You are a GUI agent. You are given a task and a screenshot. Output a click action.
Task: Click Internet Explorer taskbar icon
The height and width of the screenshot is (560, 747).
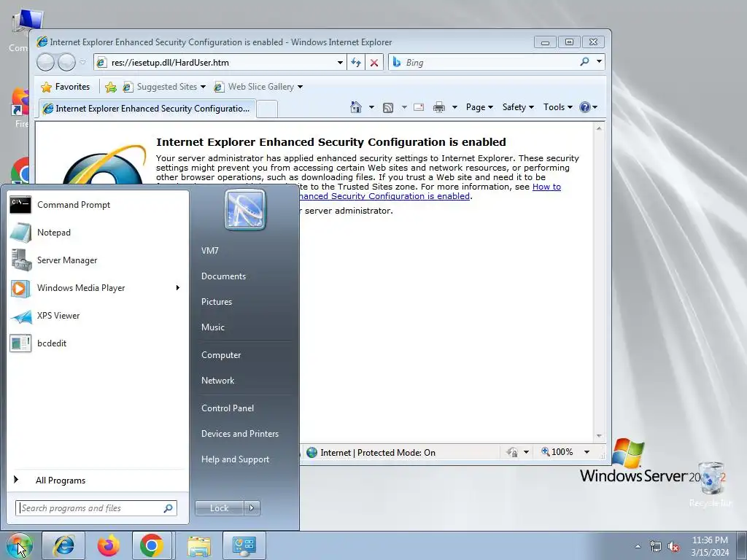(63, 545)
